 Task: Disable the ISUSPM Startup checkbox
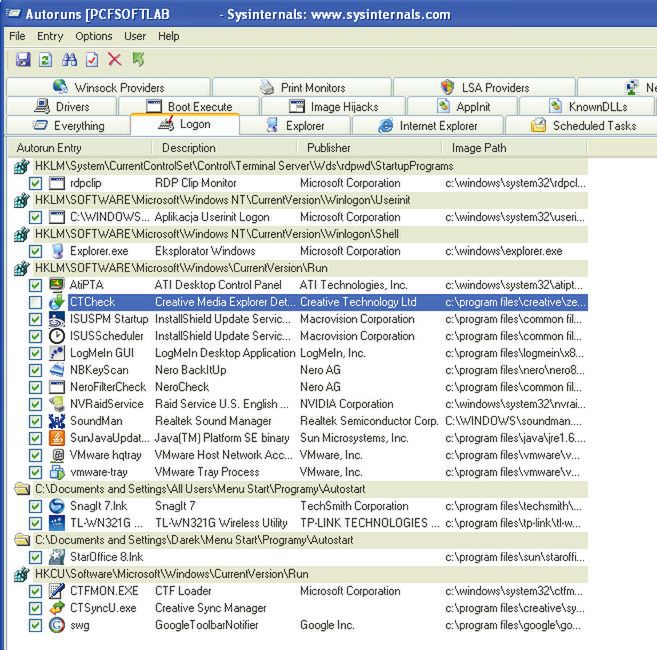(x=35, y=319)
